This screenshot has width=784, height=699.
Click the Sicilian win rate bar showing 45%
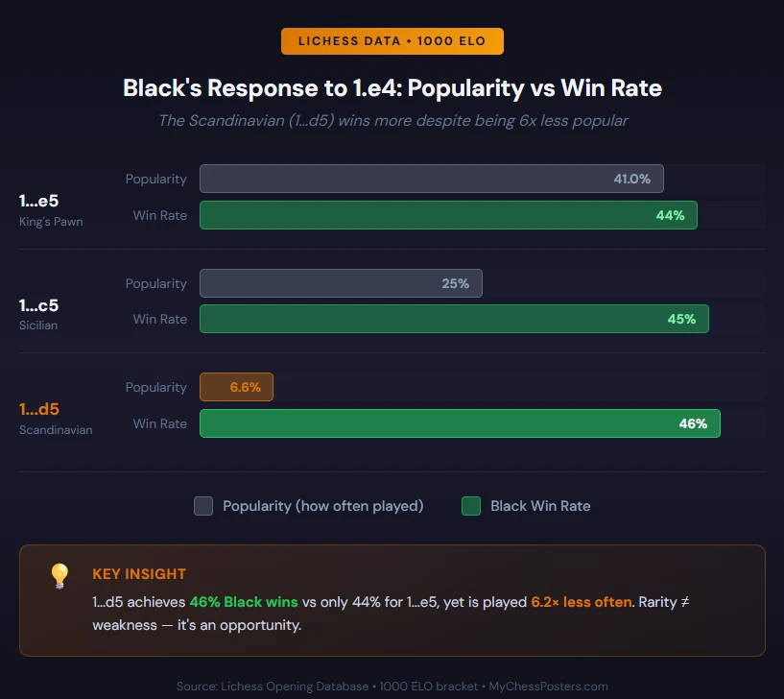coord(454,320)
